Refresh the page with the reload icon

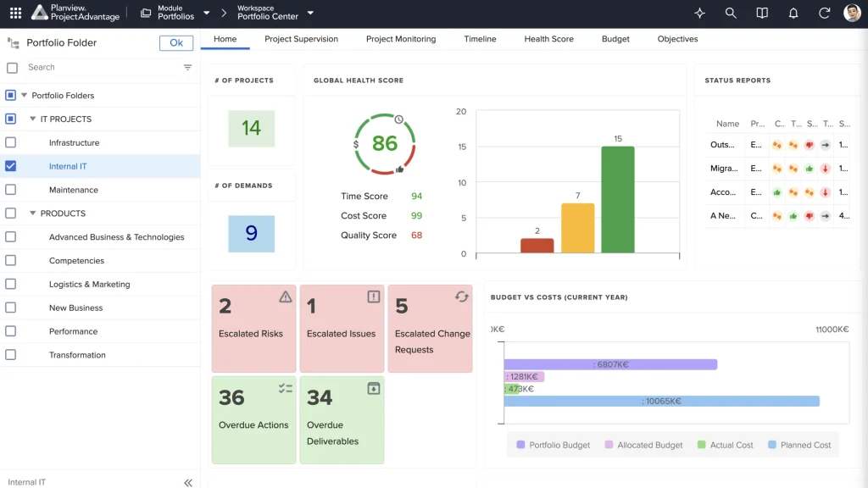(x=824, y=13)
